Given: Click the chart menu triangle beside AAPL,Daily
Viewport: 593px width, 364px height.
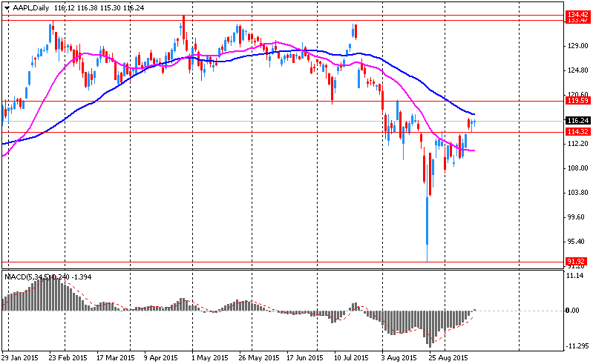Looking at the screenshot, I should 7,8.
